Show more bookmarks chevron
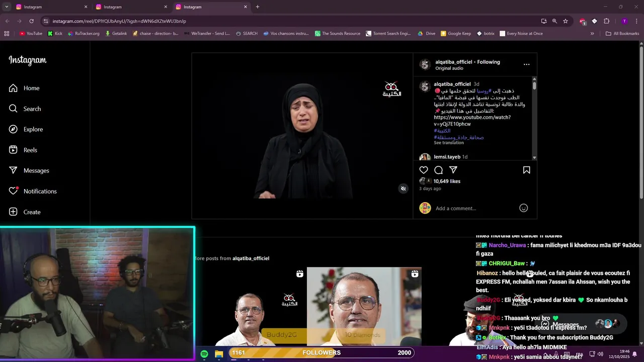This screenshot has height=362, width=644. coord(592,34)
